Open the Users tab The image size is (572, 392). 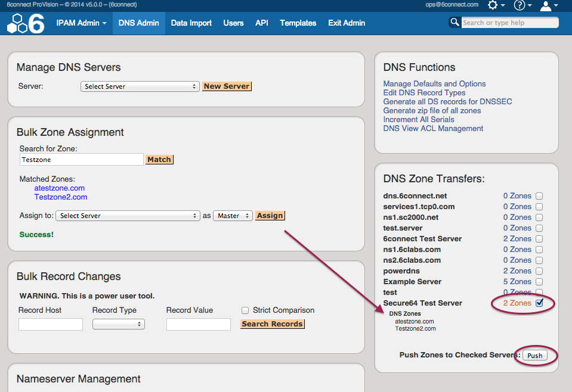[x=233, y=23]
